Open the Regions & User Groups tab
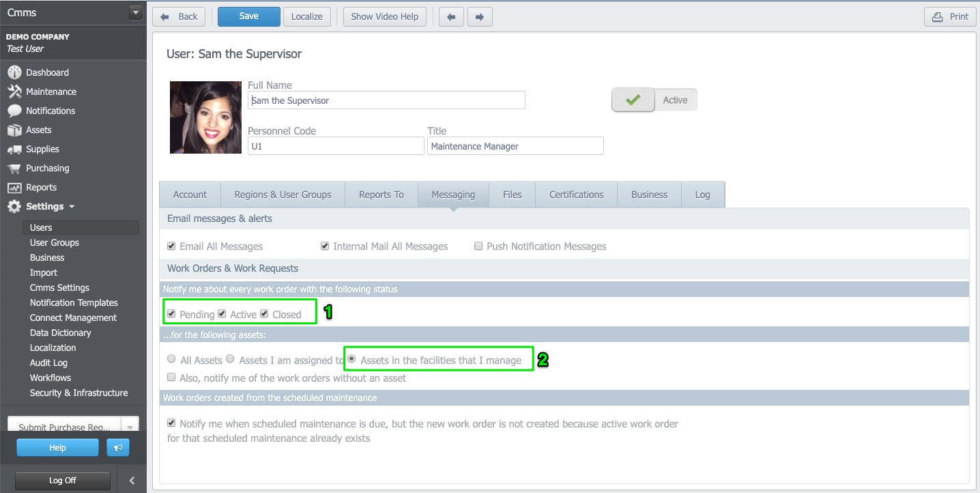The height and width of the screenshot is (493, 980). [283, 194]
